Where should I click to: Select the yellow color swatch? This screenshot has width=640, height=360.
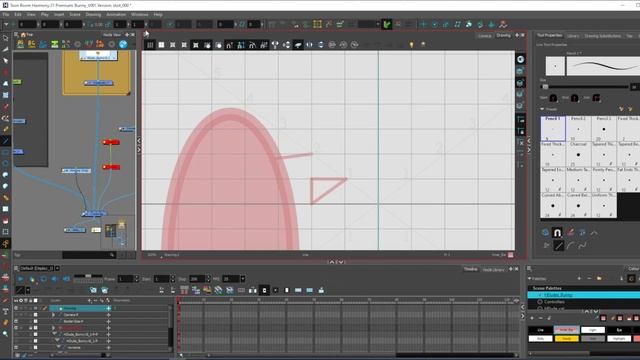pyautogui.click(x=566, y=338)
